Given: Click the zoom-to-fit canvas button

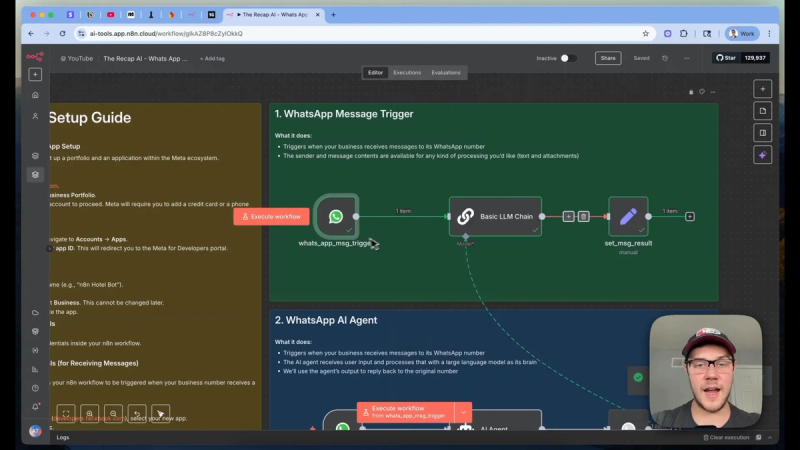Looking at the screenshot, I should [66, 414].
